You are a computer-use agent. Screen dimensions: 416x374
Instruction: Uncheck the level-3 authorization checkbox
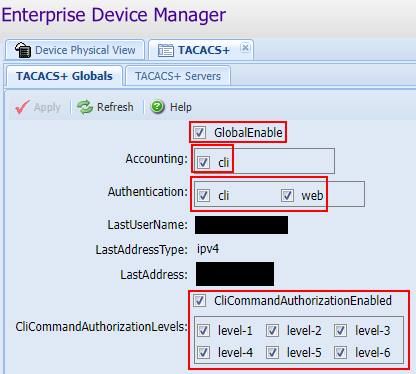pyautogui.click(x=340, y=331)
